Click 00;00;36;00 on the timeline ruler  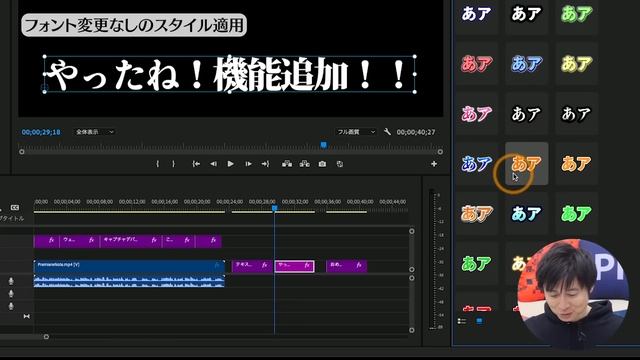click(x=327, y=202)
